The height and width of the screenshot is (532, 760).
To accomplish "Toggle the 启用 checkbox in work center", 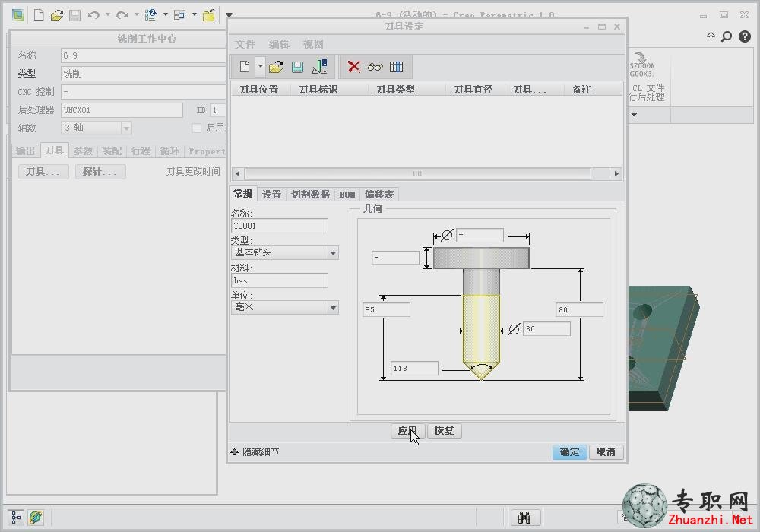I will [x=196, y=128].
